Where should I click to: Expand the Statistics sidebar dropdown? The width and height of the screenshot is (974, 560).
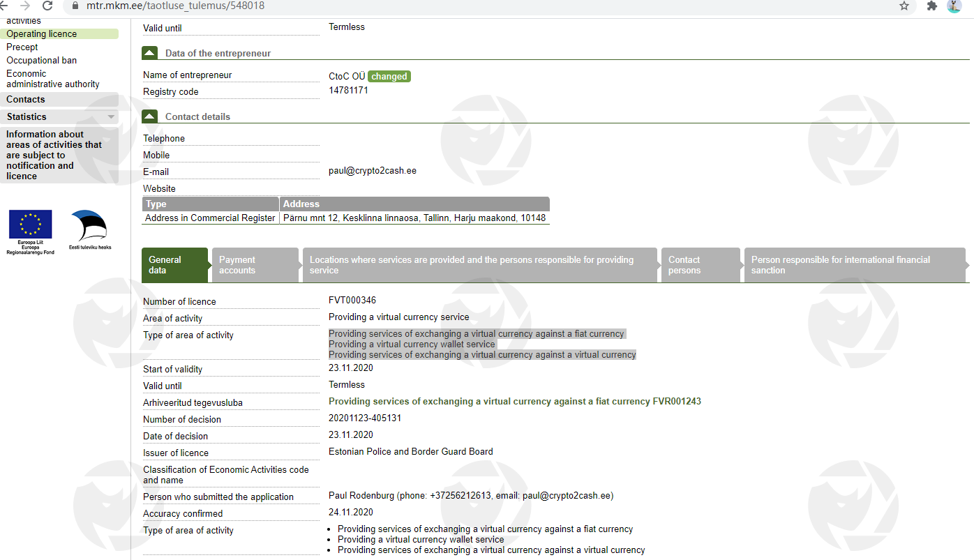tap(111, 117)
